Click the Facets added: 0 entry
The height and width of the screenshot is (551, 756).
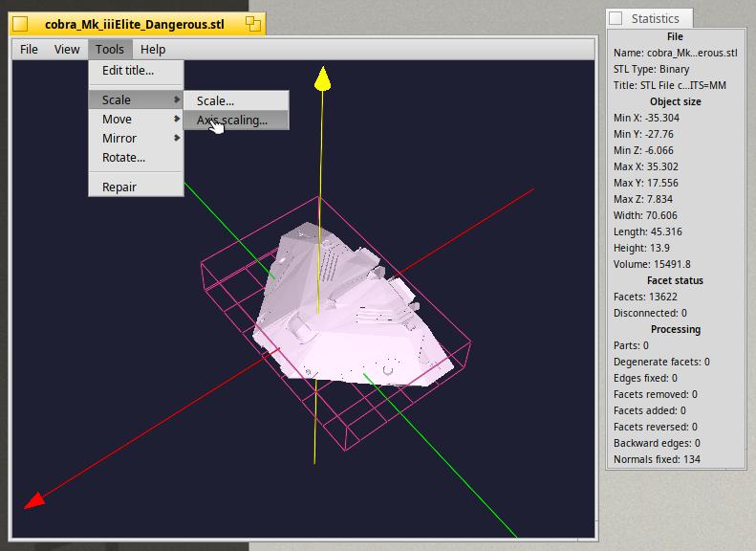(650, 410)
